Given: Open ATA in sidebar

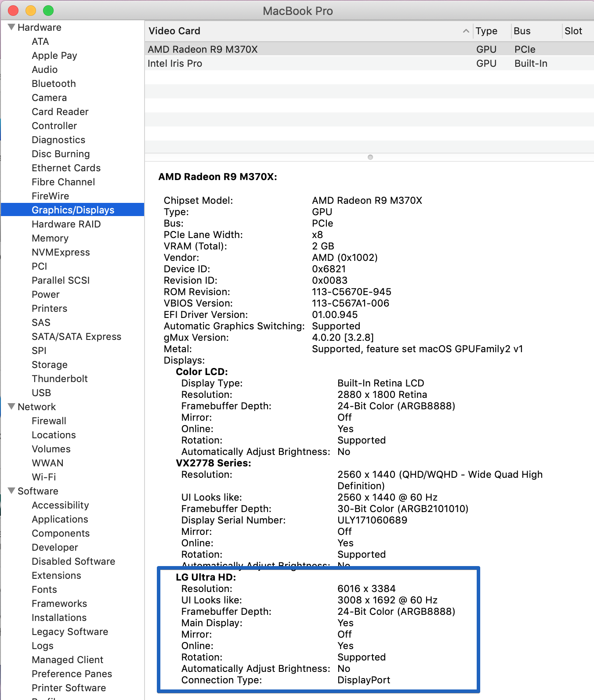Looking at the screenshot, I should [x=40, y=41].
